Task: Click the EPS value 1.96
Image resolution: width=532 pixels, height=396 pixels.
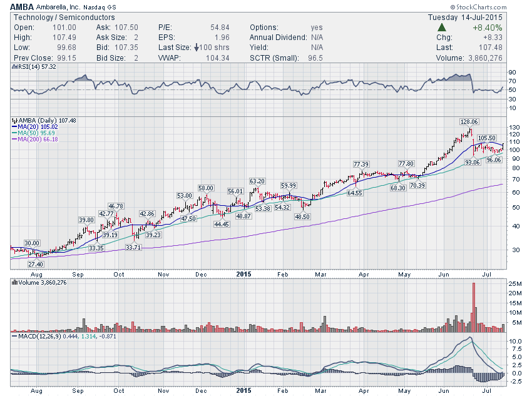Action: click(222, 38)
